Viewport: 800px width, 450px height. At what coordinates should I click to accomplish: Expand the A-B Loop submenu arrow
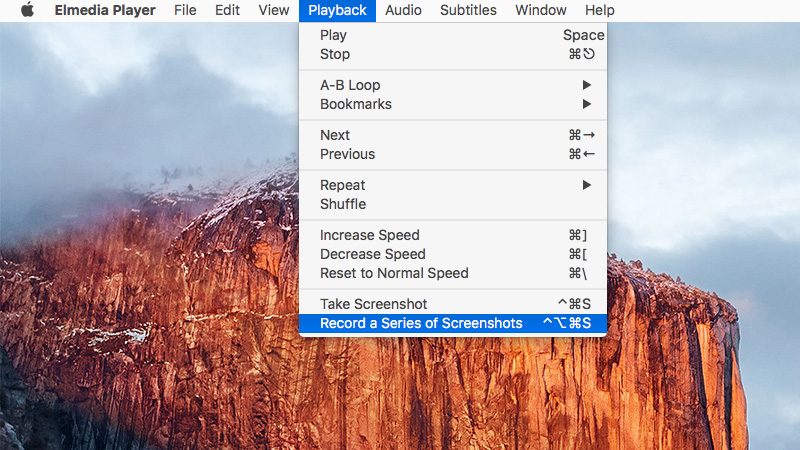click(587, 85)
